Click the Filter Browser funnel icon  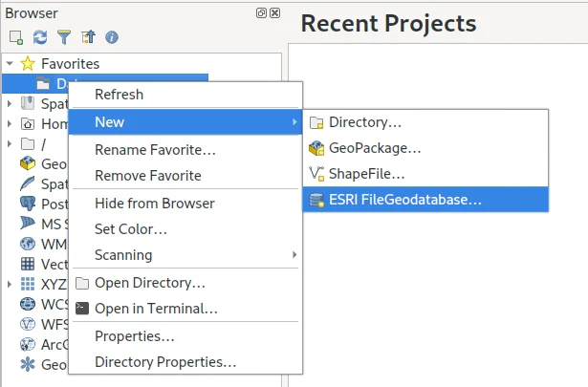(64, 37)
